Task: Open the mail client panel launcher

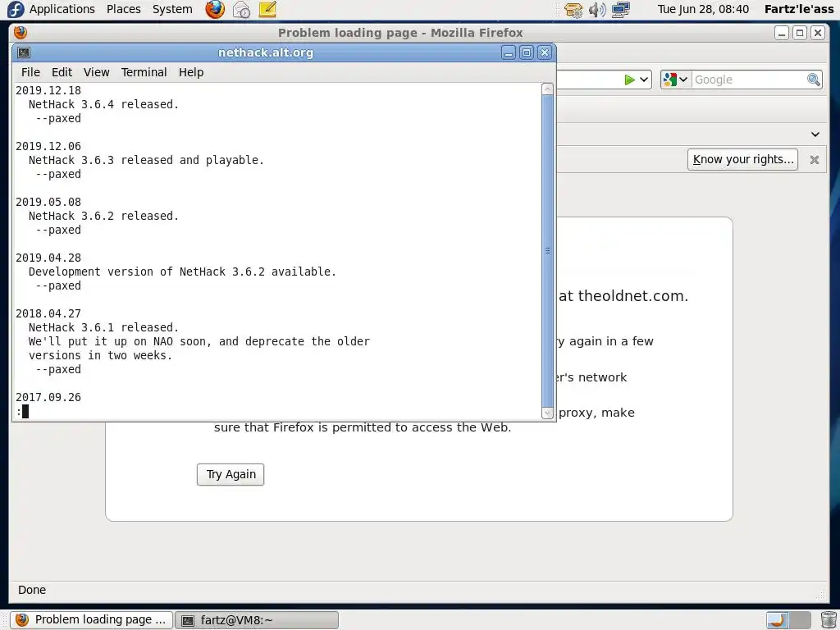Action: pyautogui.click(x=241, y=9)
